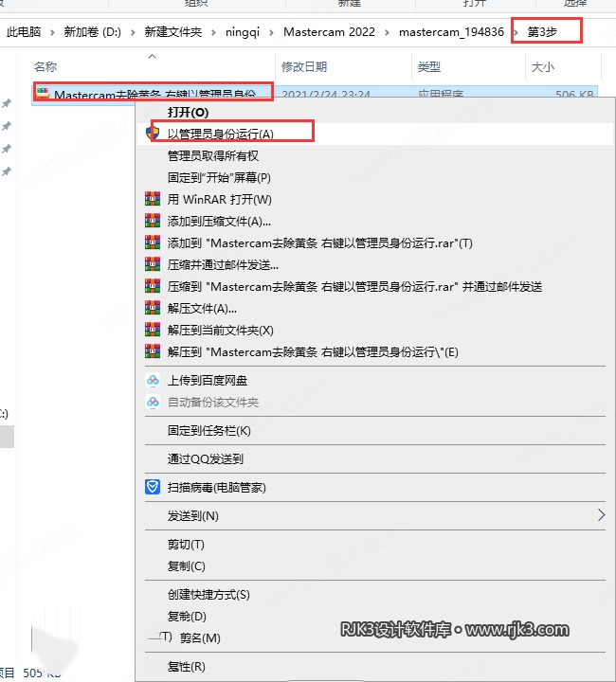Go to 新建文件夹 breadcrumb folder

pyautogui.click(x=173, y=32)
